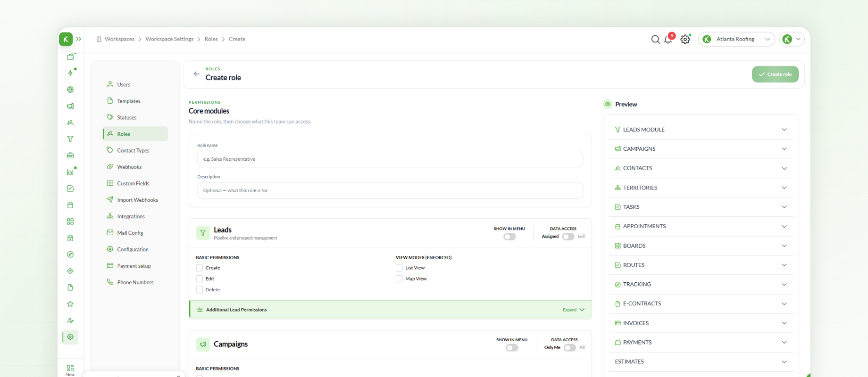Image resolution: width=868 pixels, height=377 pixels.
Task: Open the document icon in left rail
Action: pyautogui.click(x=70, y=287)
